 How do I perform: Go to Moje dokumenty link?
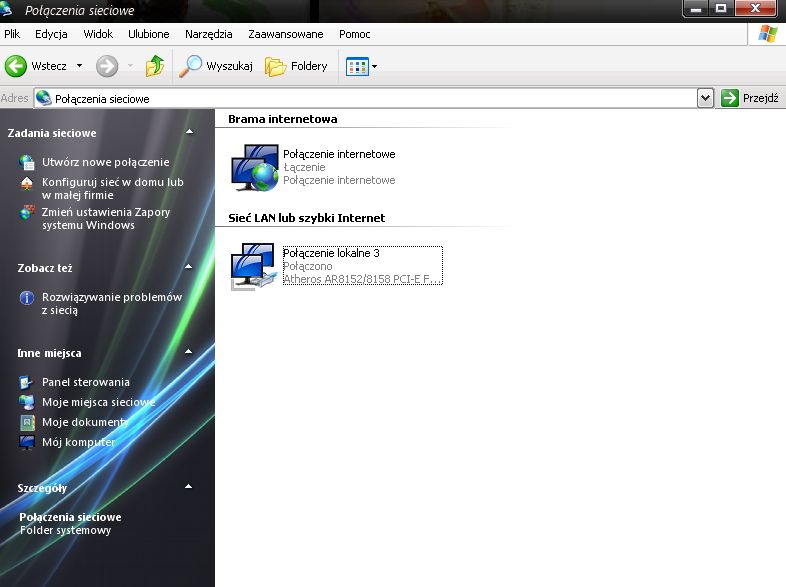(x=85, y=422)
